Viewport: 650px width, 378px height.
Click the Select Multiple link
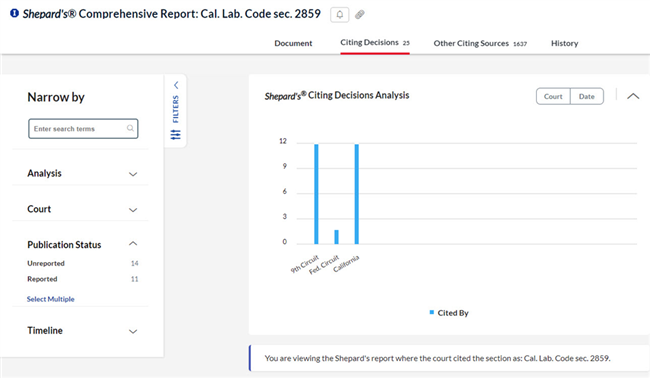(51, 299)
